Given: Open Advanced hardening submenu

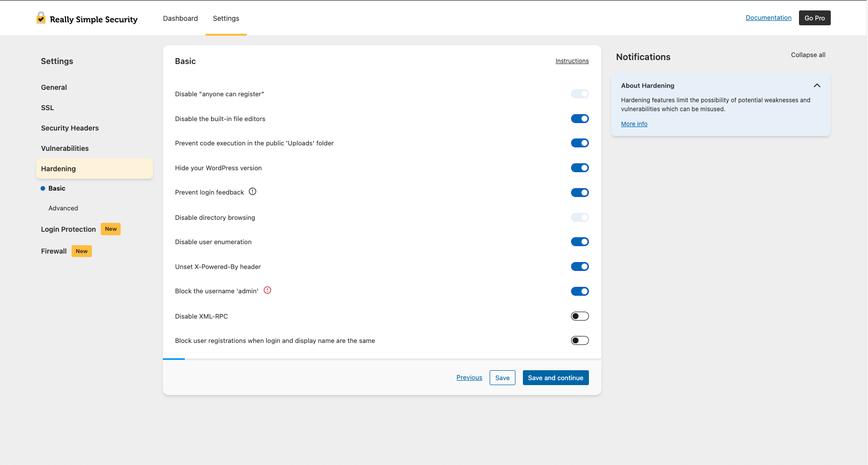Looking at the screenshot, I should click(x=63, y=208).
